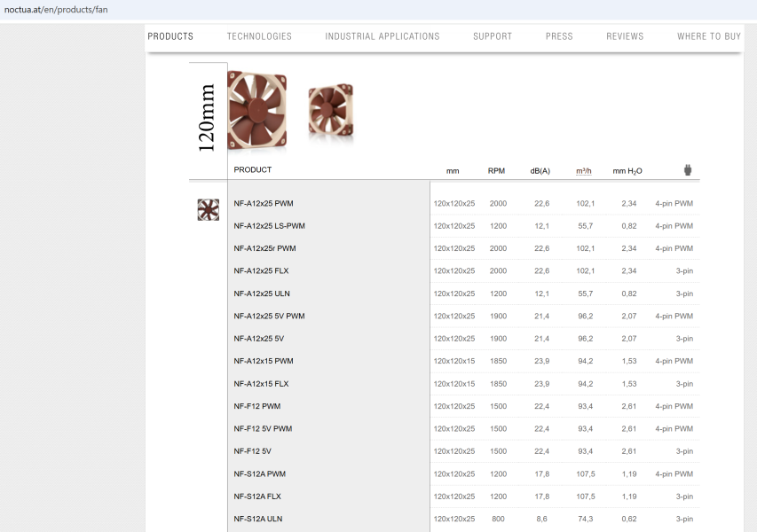757x532 pixels.
Task: Open the Press menu
Action: (x=559, y=36)
